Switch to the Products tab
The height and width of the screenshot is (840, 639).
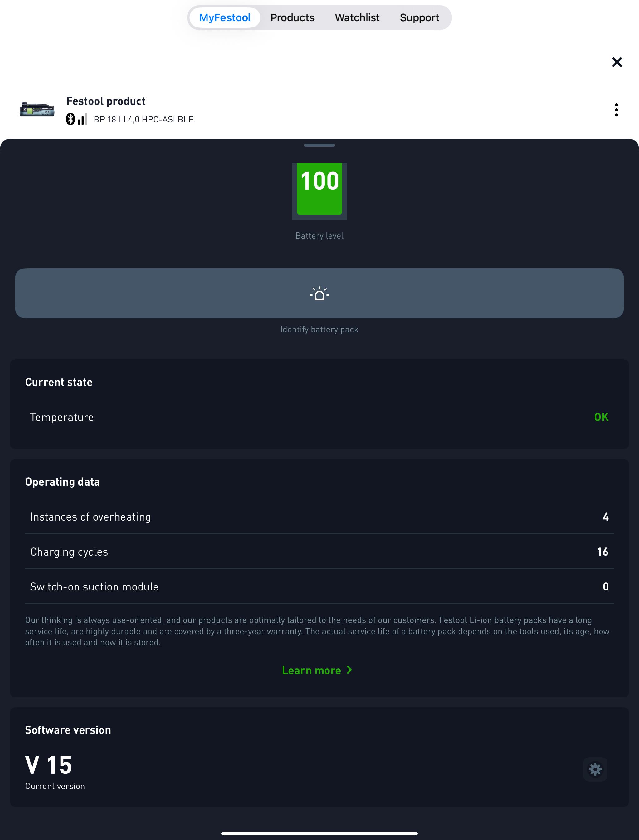tap(292, 17)
